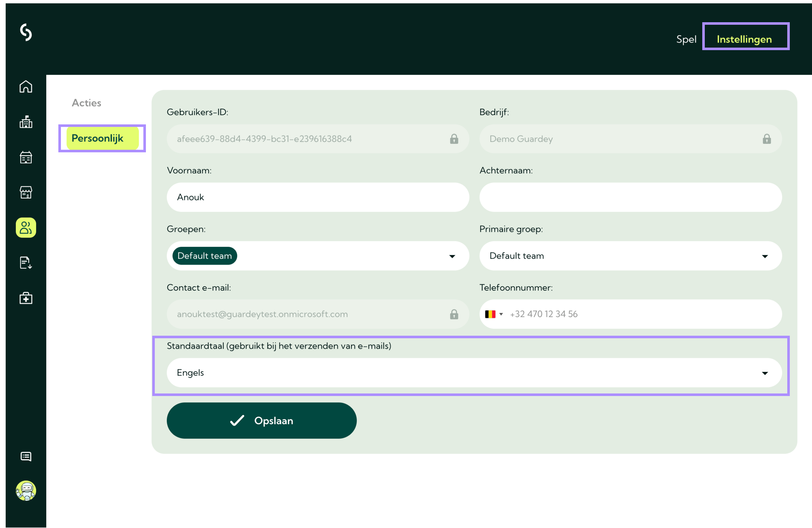Switch to the Instellingen tab
This screenshot has width=812, height=528.
click(x=744, y=39)
